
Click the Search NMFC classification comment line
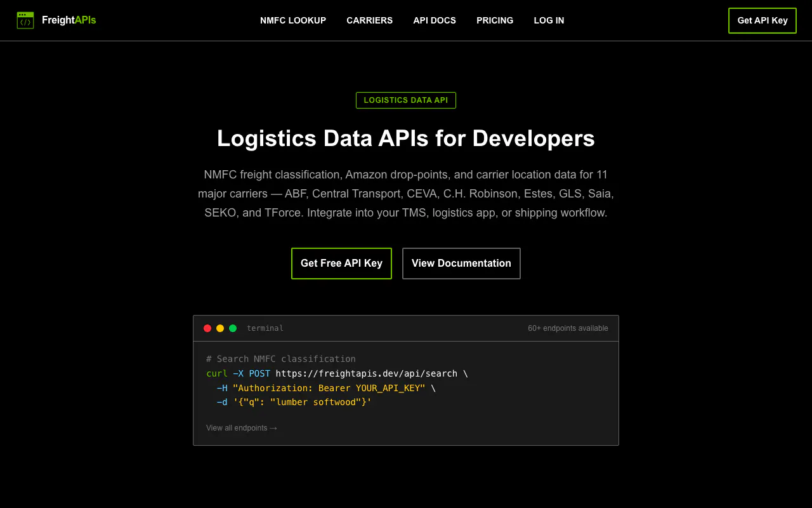click(x=281, y=359)
